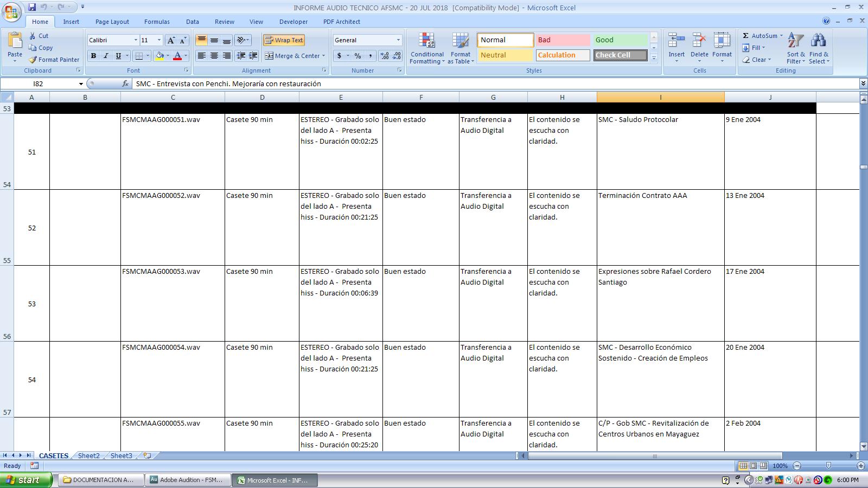
Task: Click the Windows start button
Action: pos(26,480)
